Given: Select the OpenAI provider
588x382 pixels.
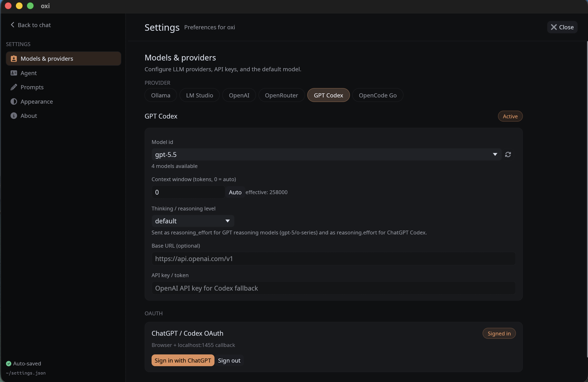Looking at the screenshot, I should point(239,95).
